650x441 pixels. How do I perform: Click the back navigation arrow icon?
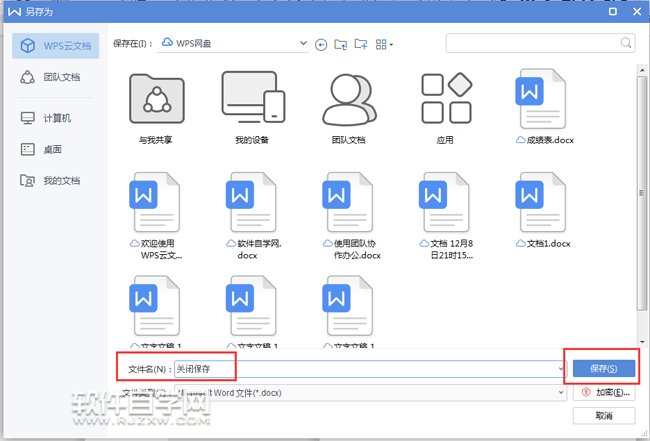321,44
